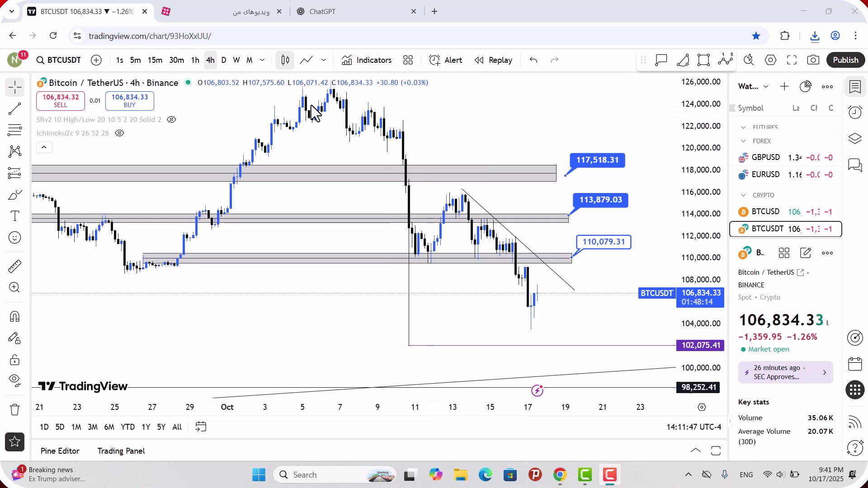Undo the last chart action
Viewport: 868px width, 488px height.
(533, 60)
